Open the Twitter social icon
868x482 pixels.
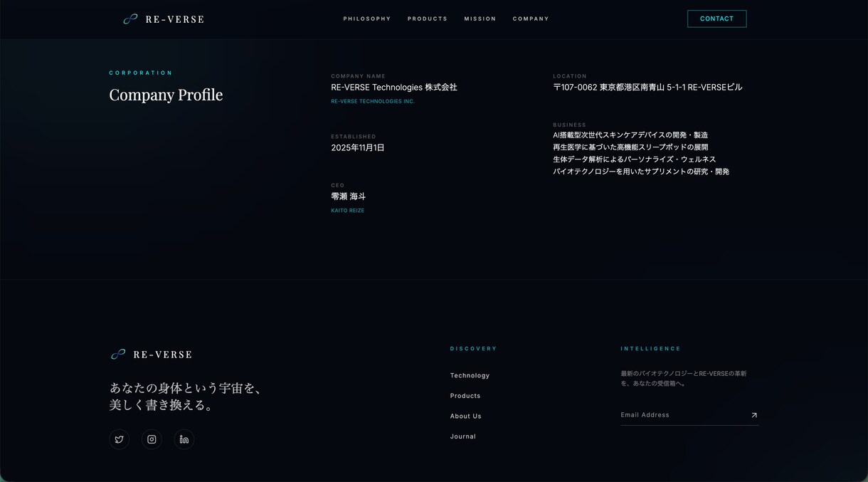pos(119,439)
